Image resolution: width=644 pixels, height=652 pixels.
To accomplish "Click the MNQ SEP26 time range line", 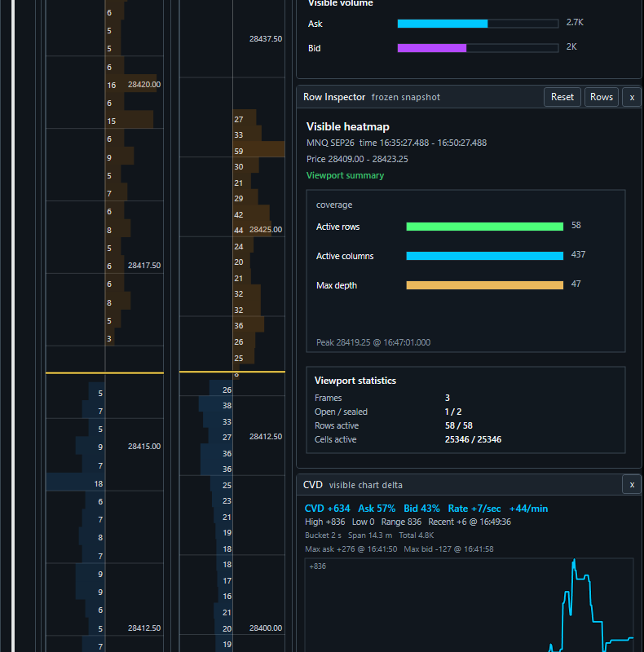I will point(396,143).
